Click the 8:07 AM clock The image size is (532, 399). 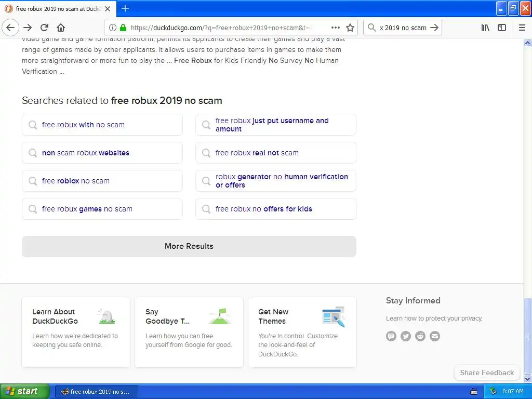513,392
